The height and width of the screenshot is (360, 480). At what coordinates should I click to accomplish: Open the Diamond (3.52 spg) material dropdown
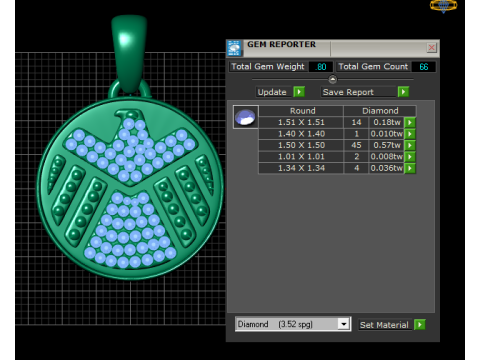(x=343, y=324)
